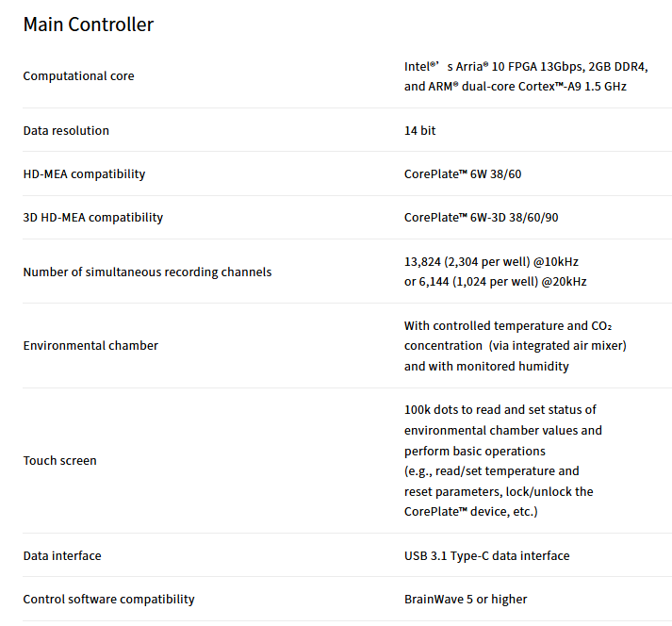Select the HD-MEA compatibility label
This screenshot has width=672, height=626.
(x=84, y=174)
